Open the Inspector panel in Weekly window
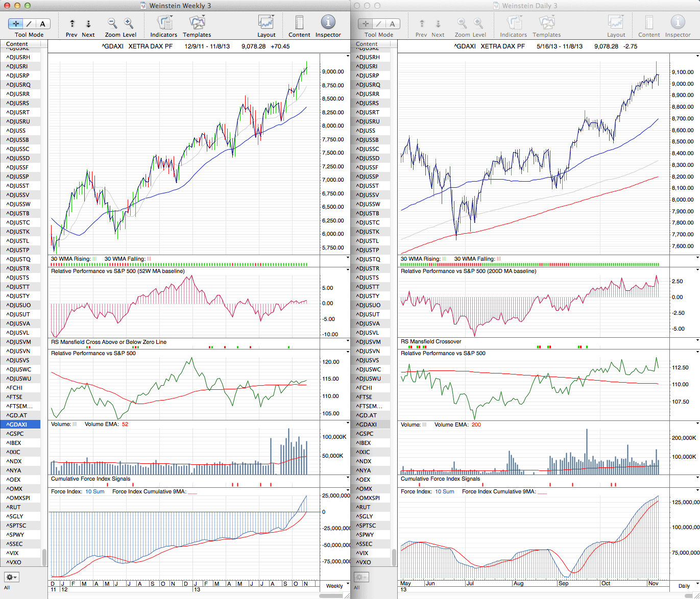The height and width of the screenshot is (599, 700). pos(328,22)
